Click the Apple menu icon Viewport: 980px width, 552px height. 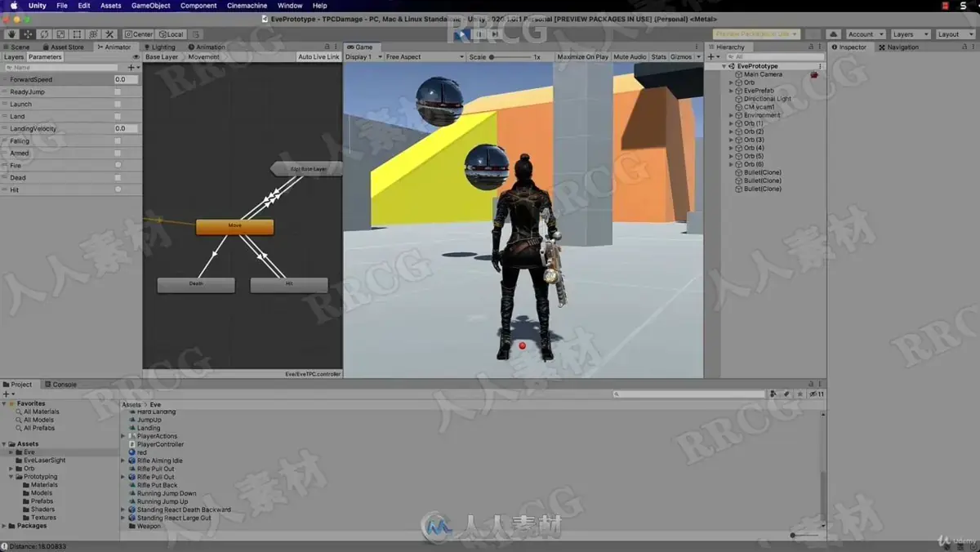13,6
